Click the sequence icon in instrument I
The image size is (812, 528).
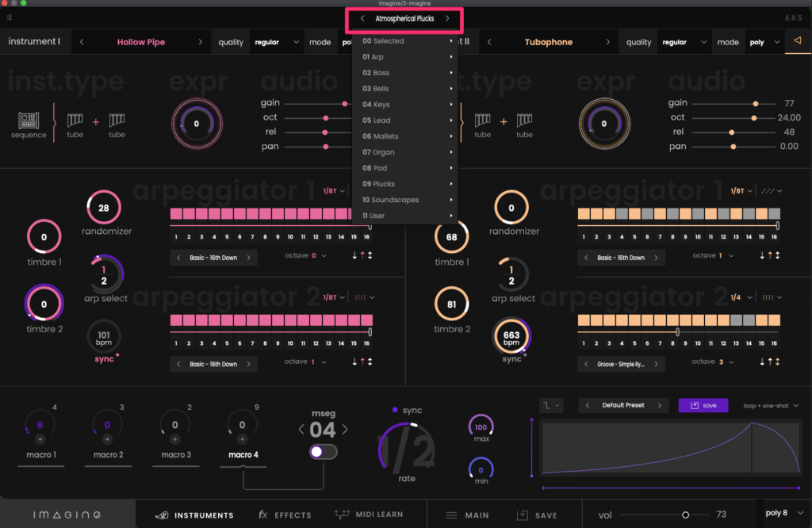[x=29, y=121]
